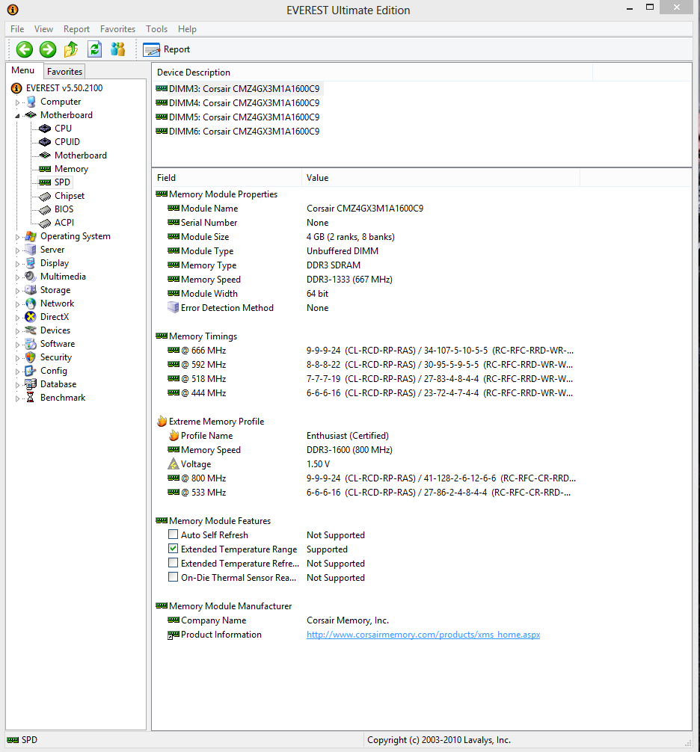The height and width of the screenshot is (752, 700).
Task: Click the Operating System Windows flag icon
Action: (31, 236)
